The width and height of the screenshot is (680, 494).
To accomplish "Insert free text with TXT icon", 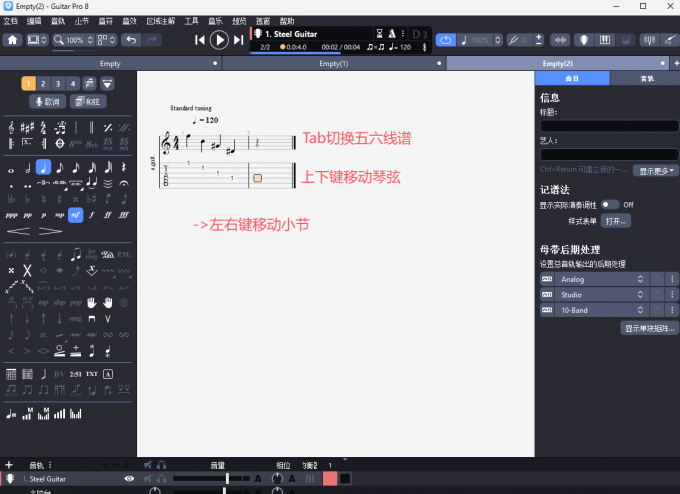I will pos(92,374).
